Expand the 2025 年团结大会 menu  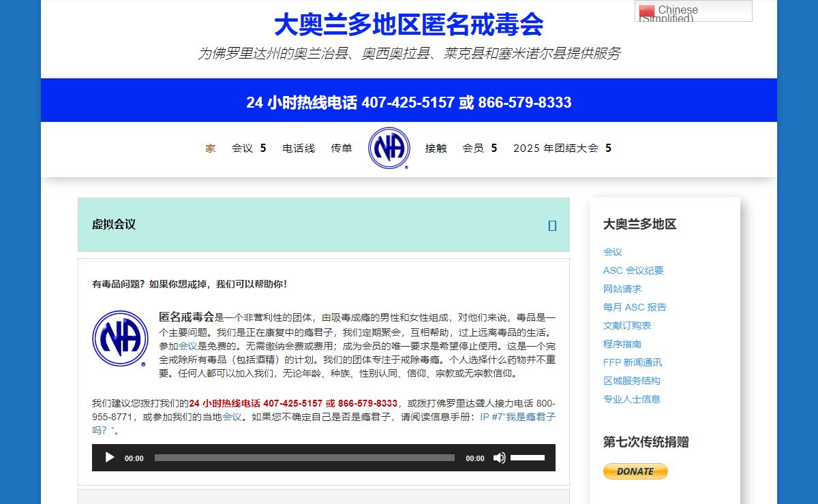click(x=562, y=148)
